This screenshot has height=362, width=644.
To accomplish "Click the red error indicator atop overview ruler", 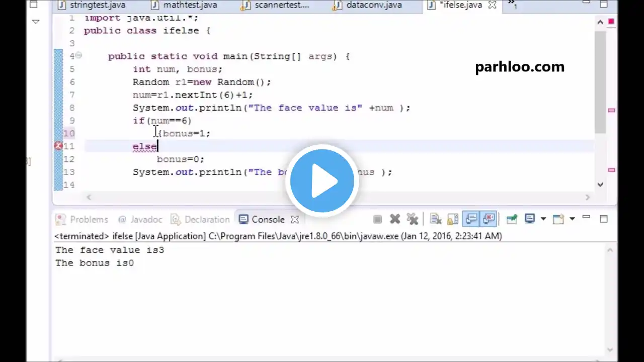I will tap(611, 22).
